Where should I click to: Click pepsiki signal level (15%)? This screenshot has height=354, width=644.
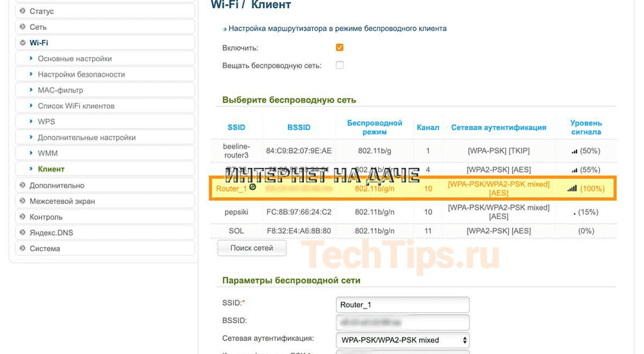pyautogui.click(x=586, y=212)
